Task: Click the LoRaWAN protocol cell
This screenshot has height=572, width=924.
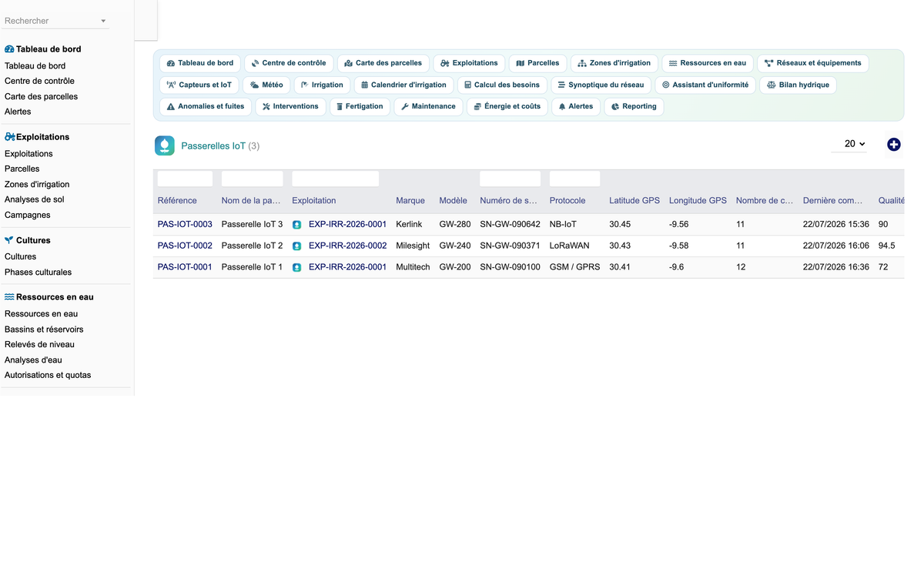Action: coord(569,246)
